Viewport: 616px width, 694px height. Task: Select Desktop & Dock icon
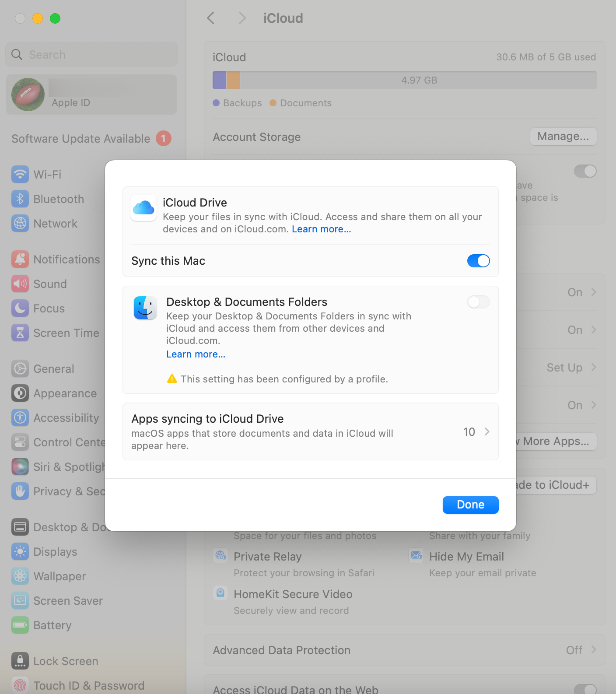(20, 527)
